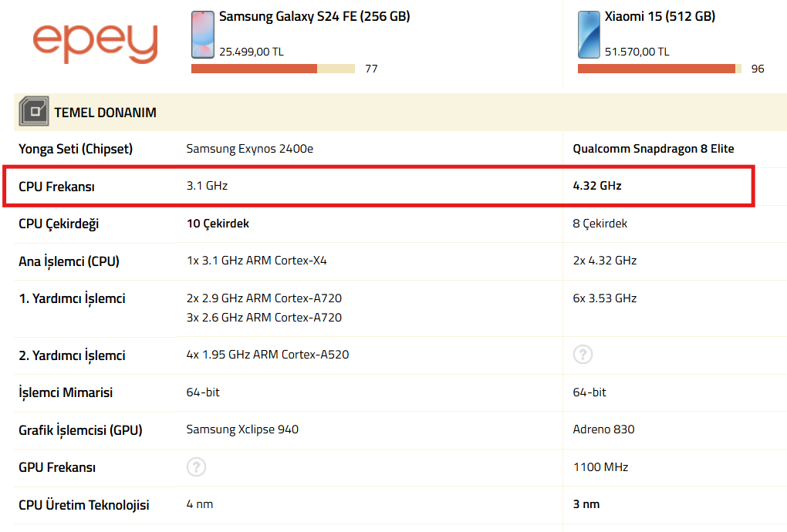The image size is (787, 532).
Task: Select the 3.1 GHz CPU frequency value
Action: pos(208,186)
